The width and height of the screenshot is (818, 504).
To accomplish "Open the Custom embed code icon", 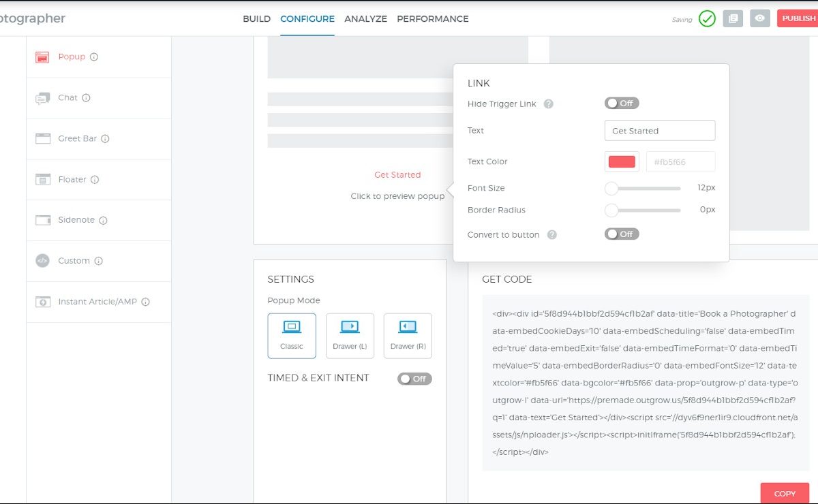I will (x=42, y=261).
